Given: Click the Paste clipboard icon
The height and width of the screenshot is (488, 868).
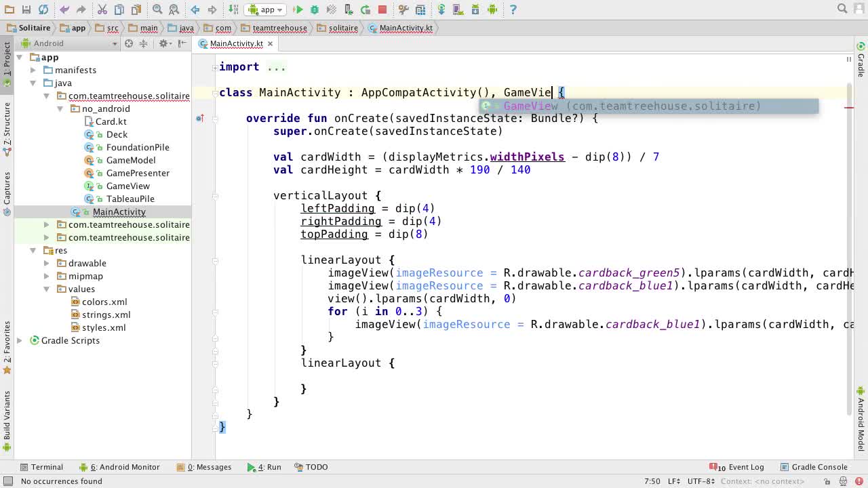Looking at the screenshot, I should (136, 9).
